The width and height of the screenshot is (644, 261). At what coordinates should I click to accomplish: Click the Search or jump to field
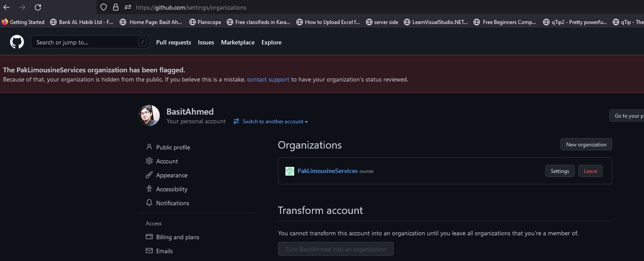tap(90, 42)
